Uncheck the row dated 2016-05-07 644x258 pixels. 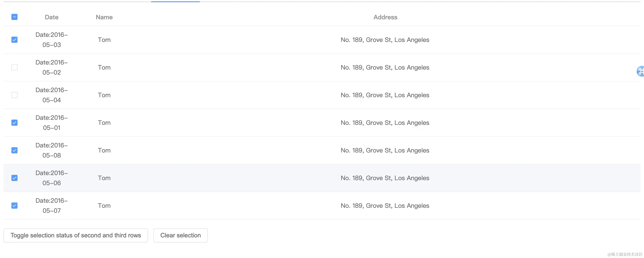click(14, 206)
